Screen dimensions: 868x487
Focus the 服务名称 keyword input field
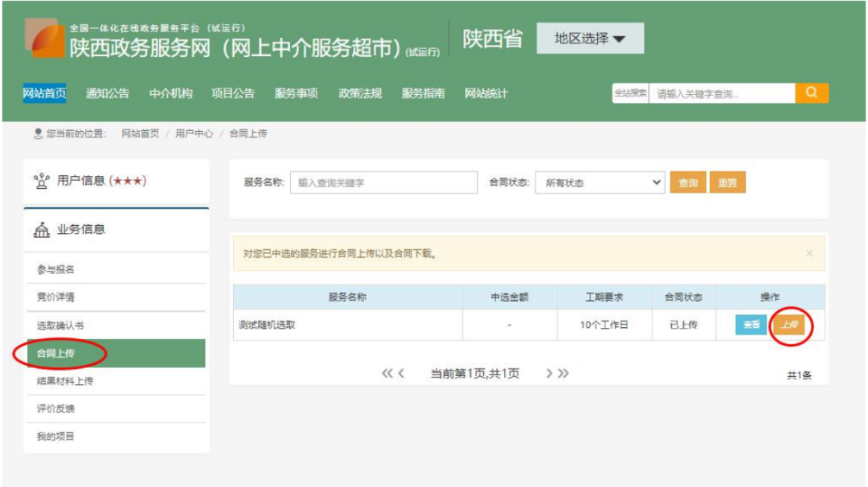(x=383, y=182)
